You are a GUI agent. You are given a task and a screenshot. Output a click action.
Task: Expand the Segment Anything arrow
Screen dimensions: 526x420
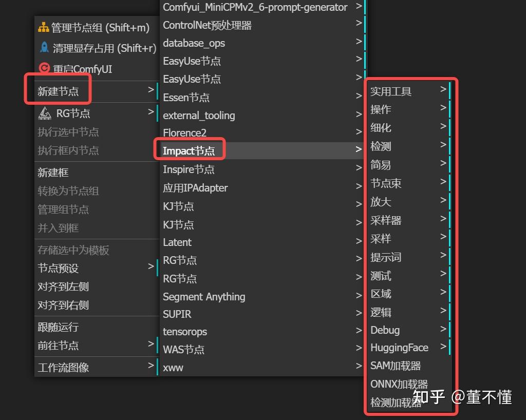(359, 295)
